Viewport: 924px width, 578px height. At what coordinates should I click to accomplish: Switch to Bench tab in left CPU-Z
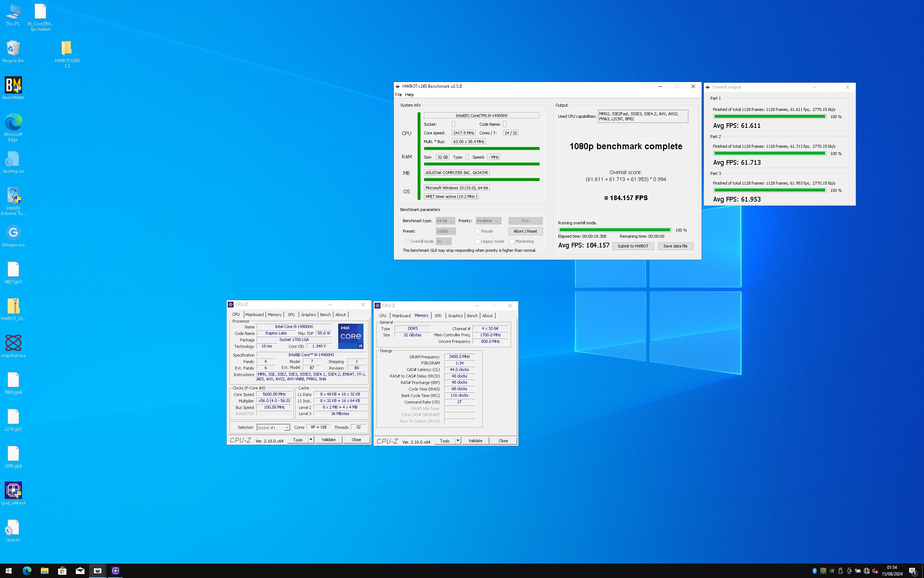325,315
